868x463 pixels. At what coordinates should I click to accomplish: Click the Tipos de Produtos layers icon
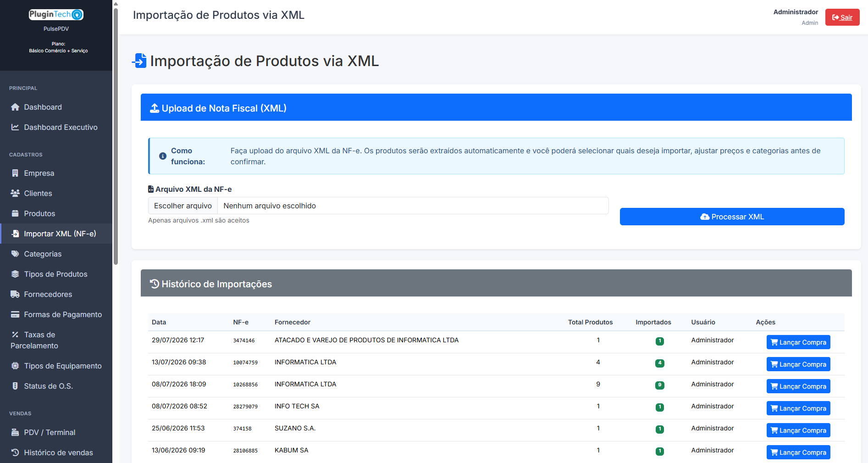pos(15,274)
